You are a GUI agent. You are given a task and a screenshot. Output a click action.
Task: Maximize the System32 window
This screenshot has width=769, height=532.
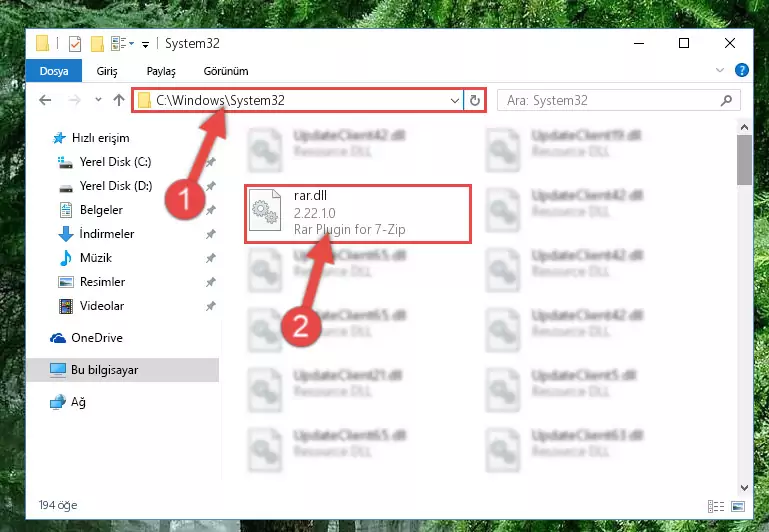[x=684, y=43]
